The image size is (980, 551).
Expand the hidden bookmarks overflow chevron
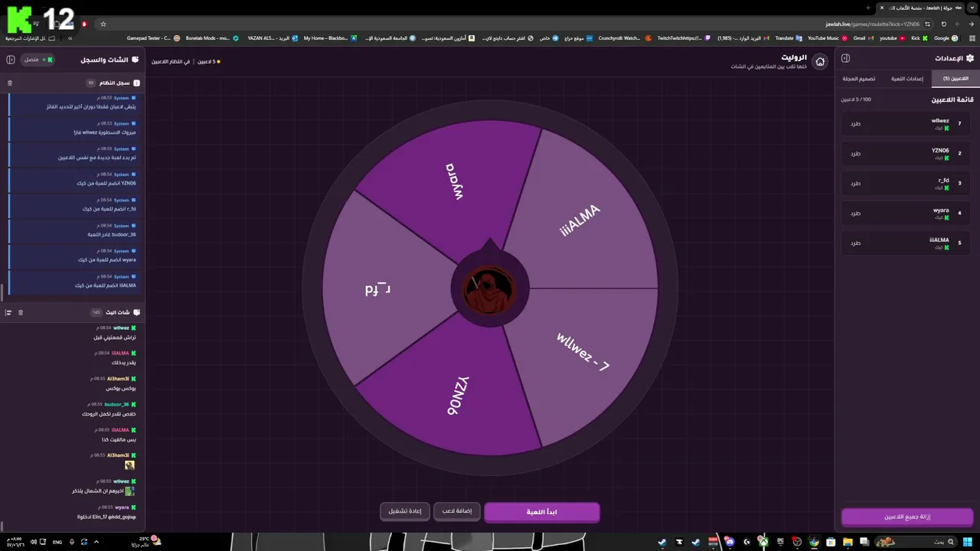coord(70,37)
